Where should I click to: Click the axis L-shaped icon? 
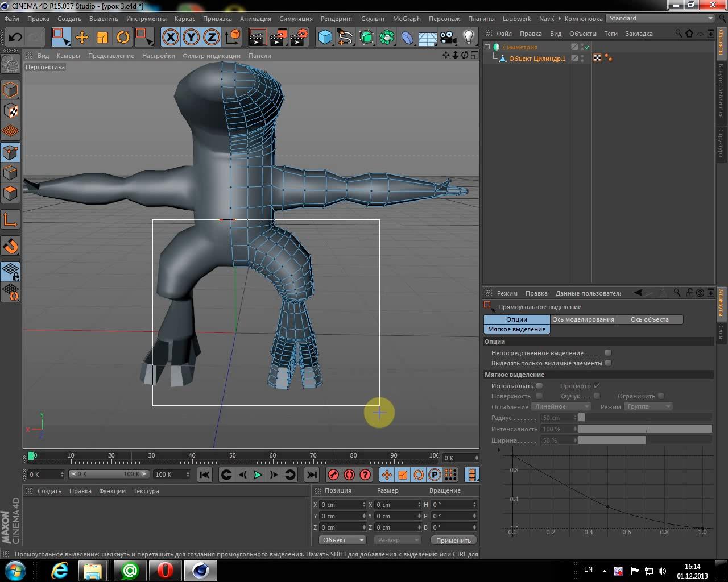coord(10,220)
